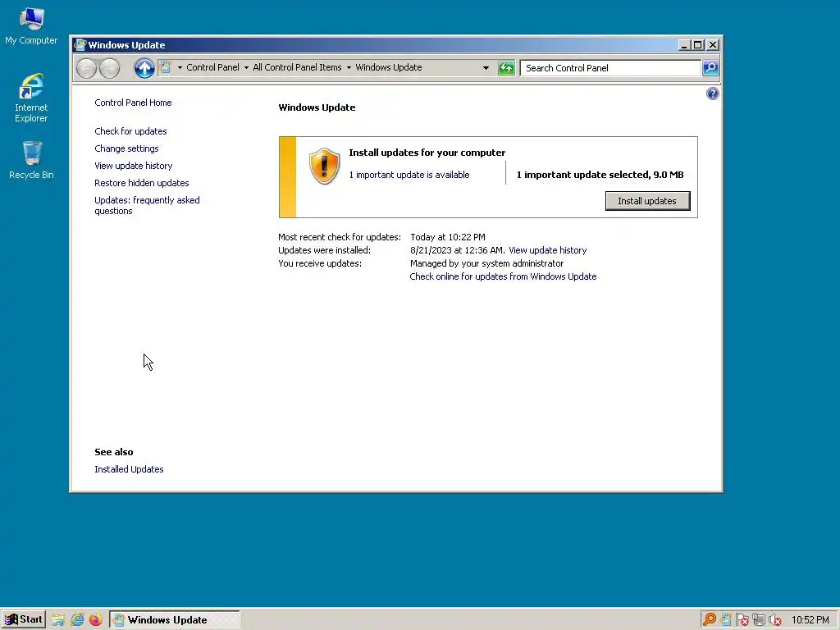Click in Search Control Panel field
The height and width of the screenshot is (630, 840).
(x=610, y=68)
